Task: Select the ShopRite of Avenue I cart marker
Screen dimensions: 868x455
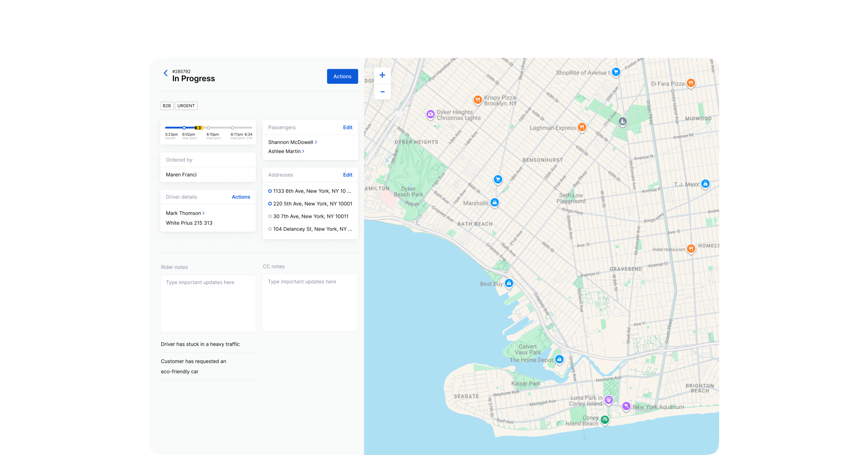Action: [616, 72]
